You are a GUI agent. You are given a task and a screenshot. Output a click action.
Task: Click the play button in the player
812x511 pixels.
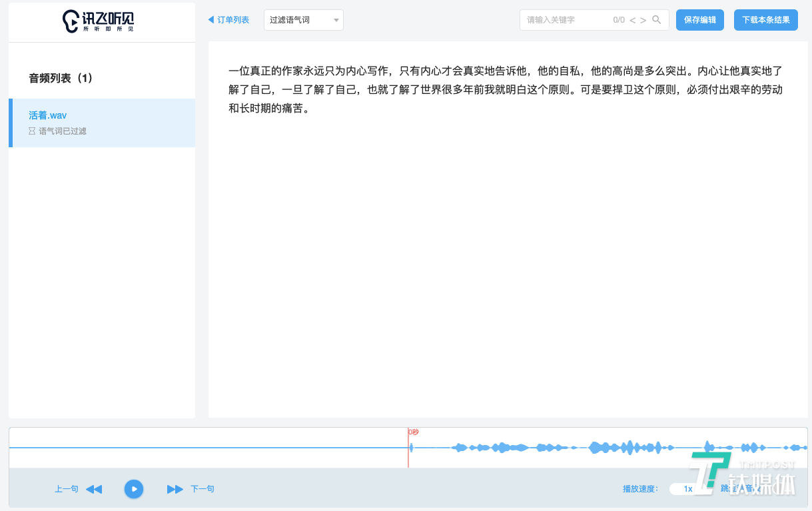[x=134, y=489]
